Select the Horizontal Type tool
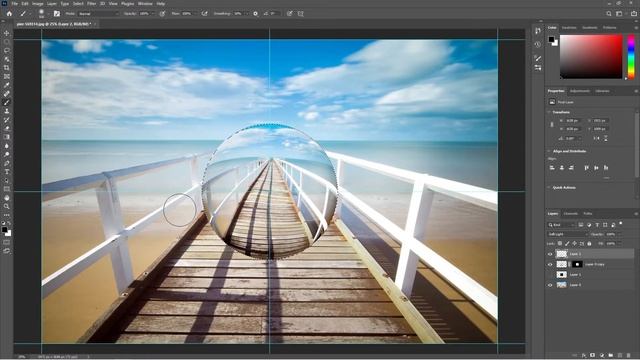 click(x=7, y=172)
